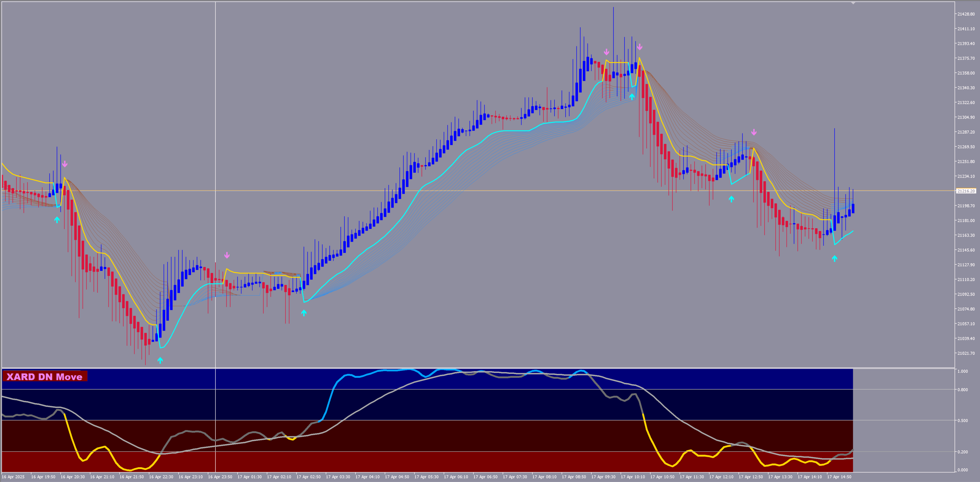Click the cyan up arrow near 17 Apr 02:50
Viewport: 980px width, 482px height.
(x=304, y=313)
